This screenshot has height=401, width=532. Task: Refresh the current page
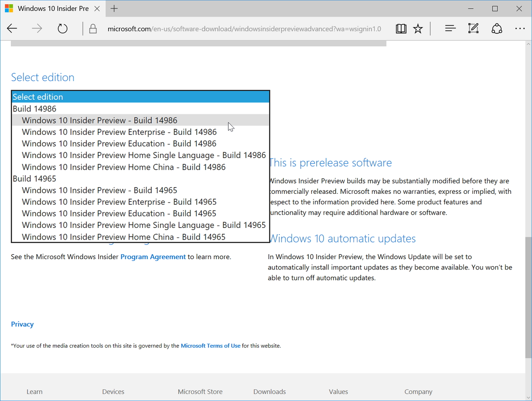pos(62,28)
